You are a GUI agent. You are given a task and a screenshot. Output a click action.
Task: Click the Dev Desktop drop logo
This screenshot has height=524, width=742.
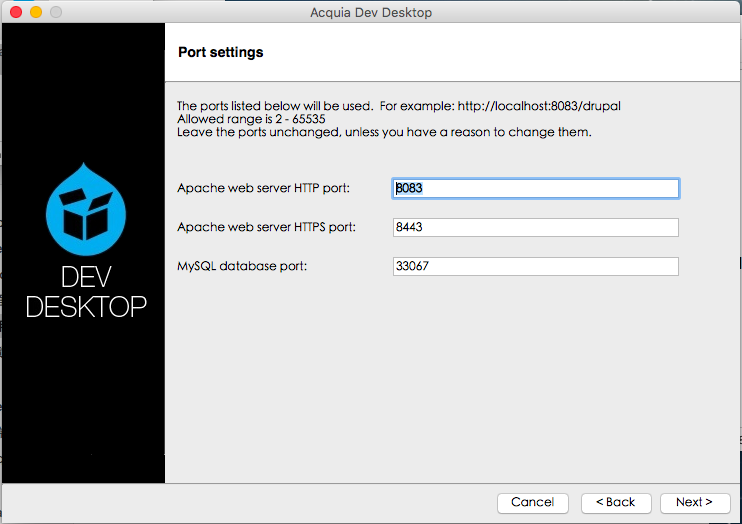tap(86, 209)
